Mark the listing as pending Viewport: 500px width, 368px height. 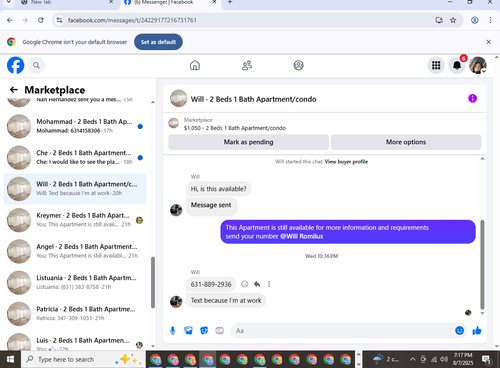click(248, 142)
